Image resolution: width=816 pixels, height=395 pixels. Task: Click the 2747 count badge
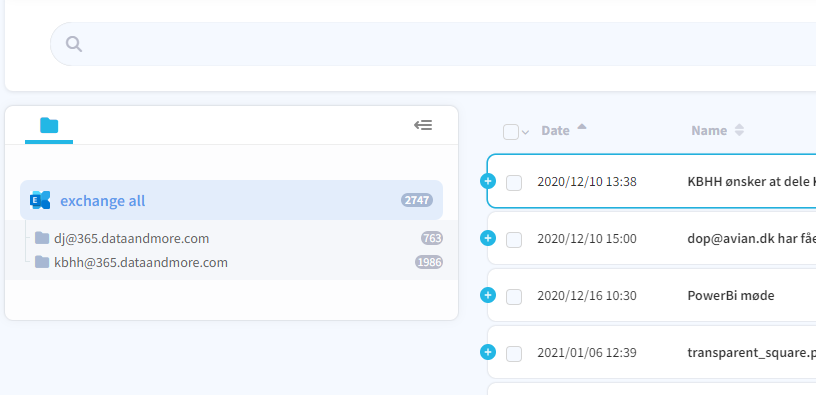417,200
